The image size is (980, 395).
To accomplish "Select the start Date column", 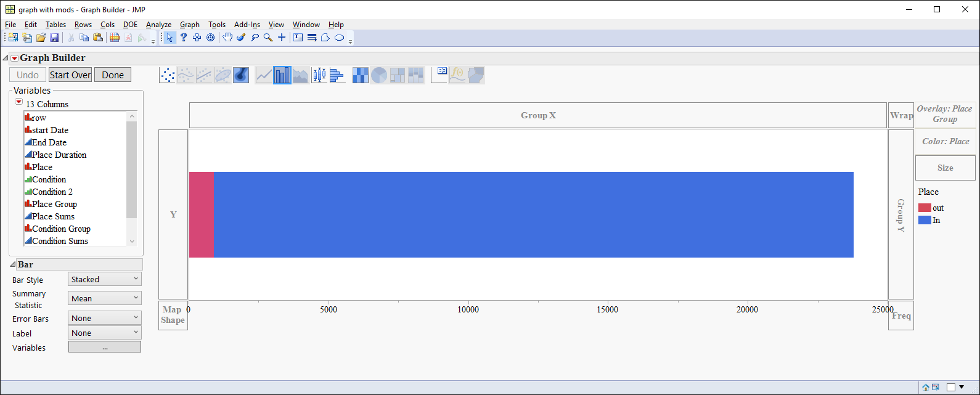I will [x=50, y=130].
